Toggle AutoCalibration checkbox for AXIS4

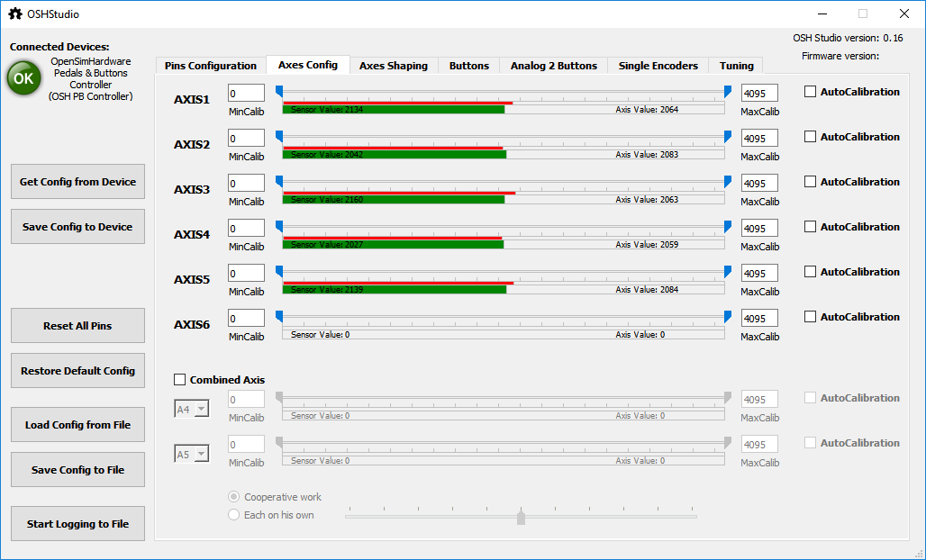coord(811,227)
